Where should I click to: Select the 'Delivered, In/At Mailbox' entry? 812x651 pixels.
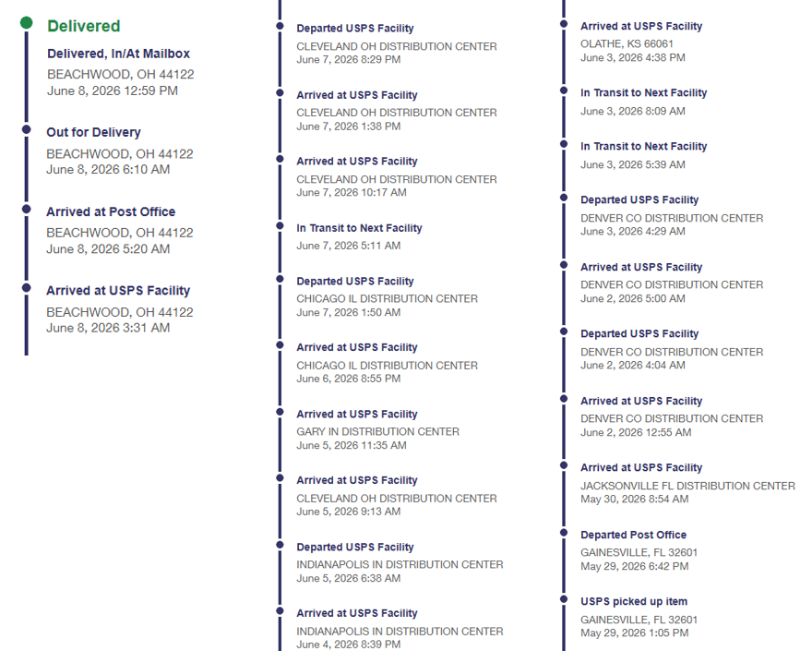tap(119, 54)
